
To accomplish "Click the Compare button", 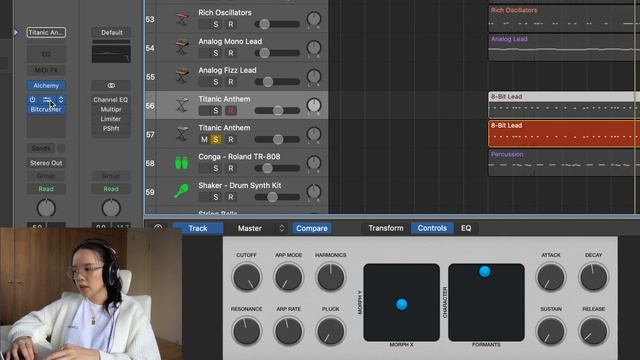I will [312, 228].
